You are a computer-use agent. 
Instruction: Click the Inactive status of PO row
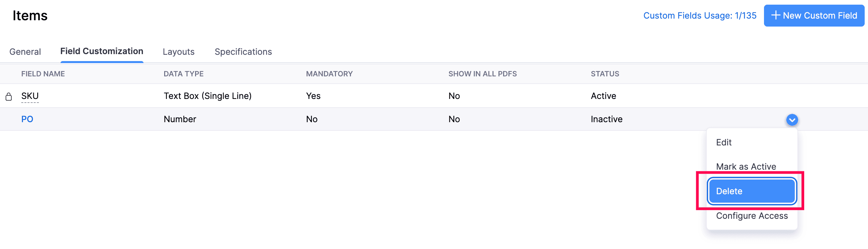click(606, 119)
